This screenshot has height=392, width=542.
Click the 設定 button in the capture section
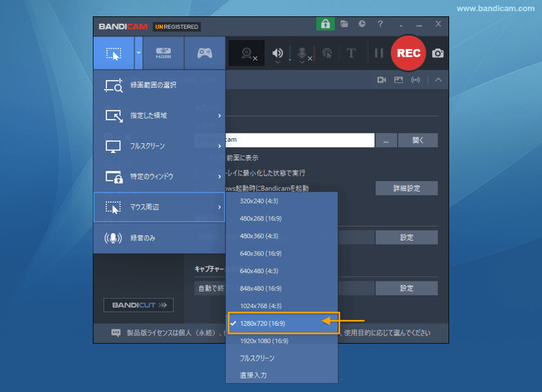407,288
